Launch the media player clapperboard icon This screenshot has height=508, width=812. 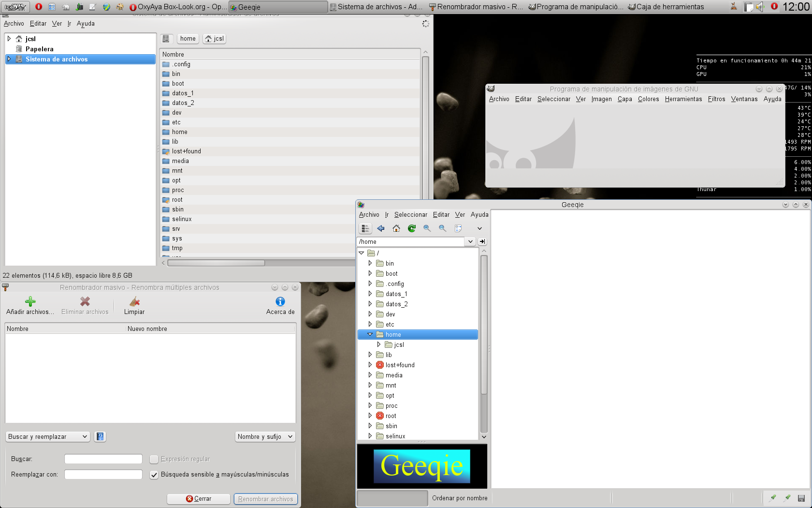79,7
